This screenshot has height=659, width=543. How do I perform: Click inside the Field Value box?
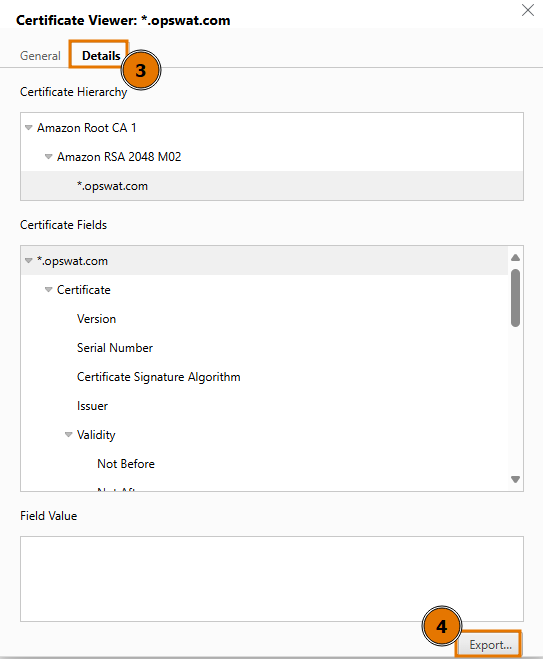272,579
